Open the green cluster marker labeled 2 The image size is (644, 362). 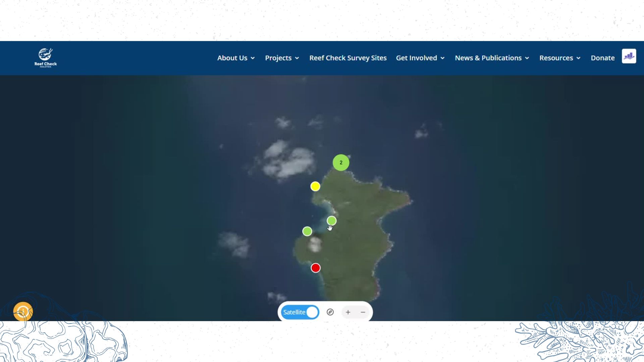pyautogui.click(x=341, y=163)
